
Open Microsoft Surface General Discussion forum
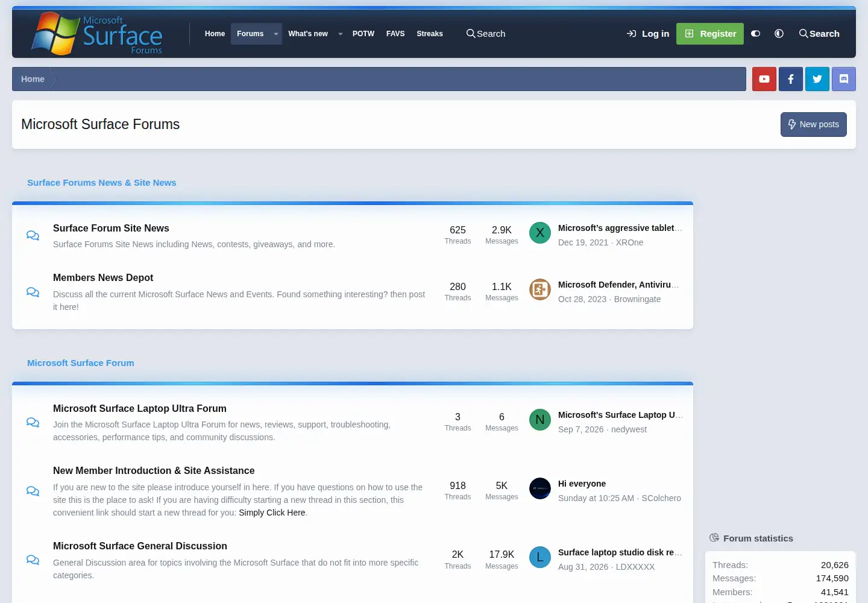140,546
